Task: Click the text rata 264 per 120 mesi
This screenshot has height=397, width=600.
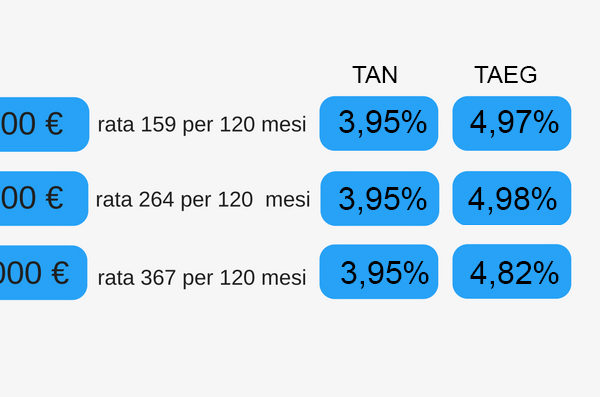Action: point(203,199)
